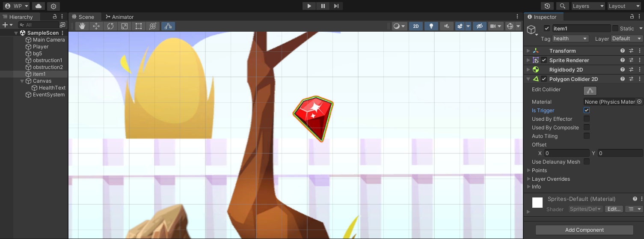Click the Offset X input field
This screenshot has width=644, height=239.
pos(567,153)
